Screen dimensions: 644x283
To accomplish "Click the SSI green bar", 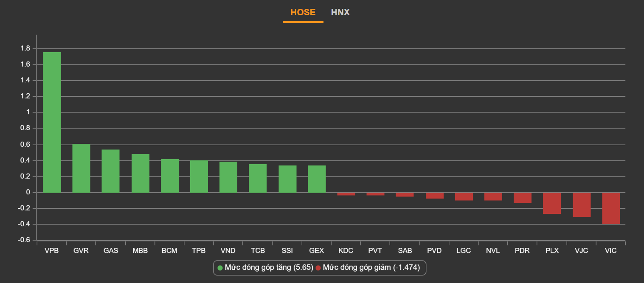I will tap(287, 179).
